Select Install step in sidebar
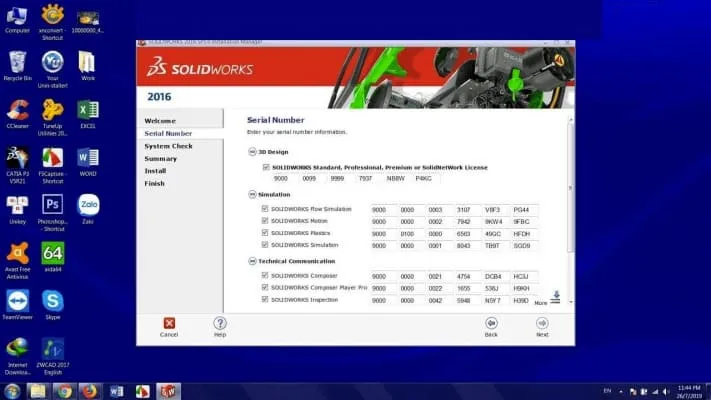The width and height of the screenshot is (711, 400). click(155, 171)
